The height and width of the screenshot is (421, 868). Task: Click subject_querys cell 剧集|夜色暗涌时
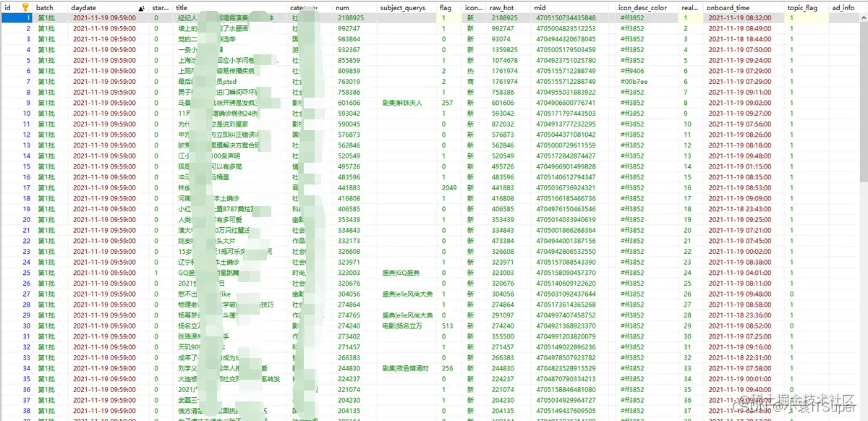coord(406,368)
